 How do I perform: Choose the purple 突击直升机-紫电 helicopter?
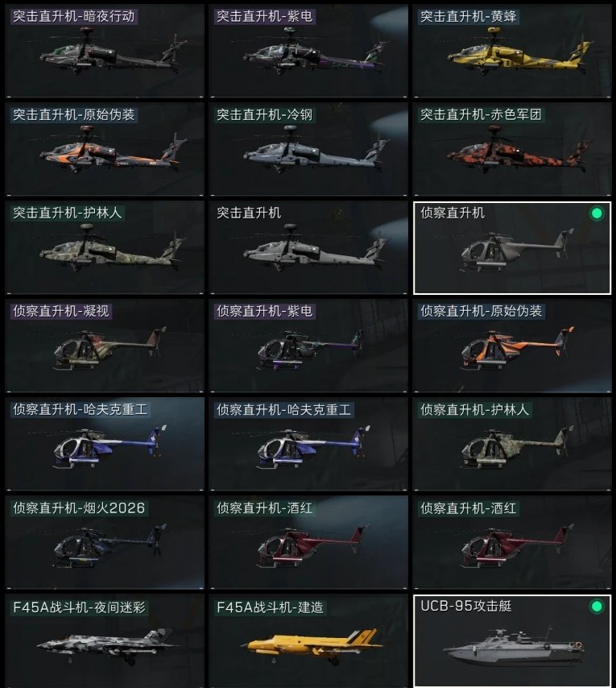click(x=308, y=51)
